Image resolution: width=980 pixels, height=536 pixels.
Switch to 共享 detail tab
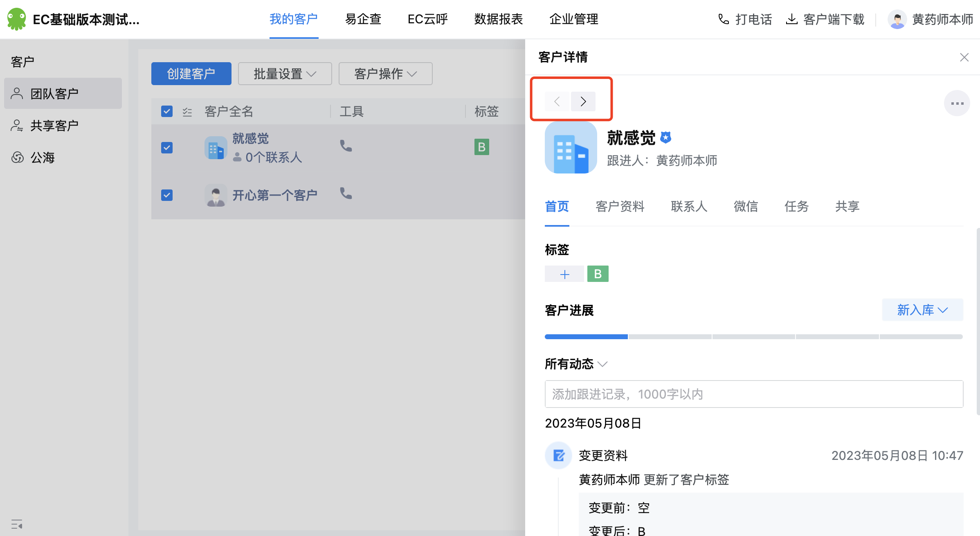(847, 207)
